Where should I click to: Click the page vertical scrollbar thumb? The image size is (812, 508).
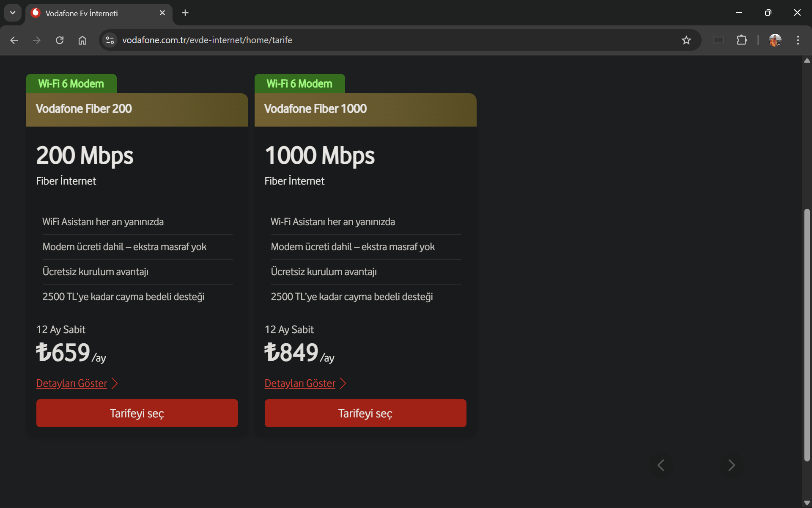[x=807, y=335]
